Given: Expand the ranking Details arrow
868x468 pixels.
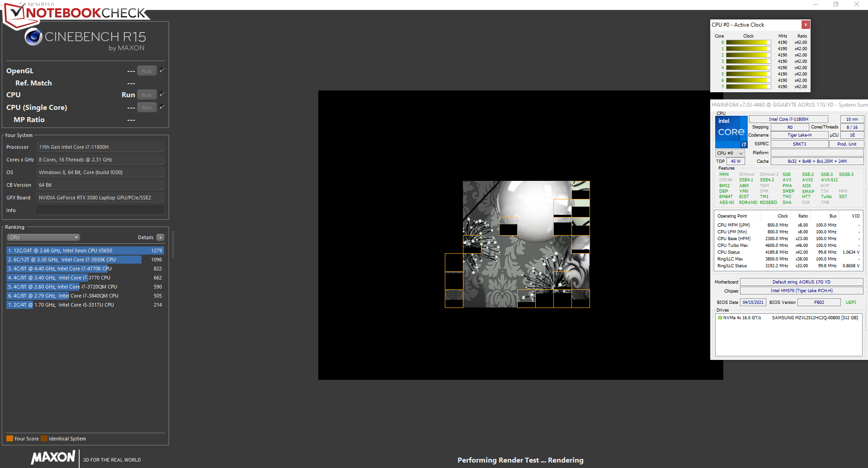Looking at the screenshot, I should point(160,237).
